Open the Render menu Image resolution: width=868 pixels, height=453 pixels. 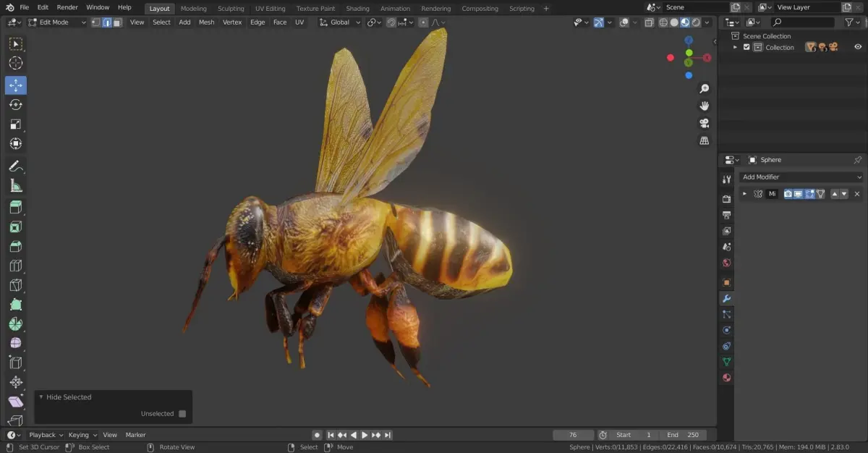[x=67, y=7]
